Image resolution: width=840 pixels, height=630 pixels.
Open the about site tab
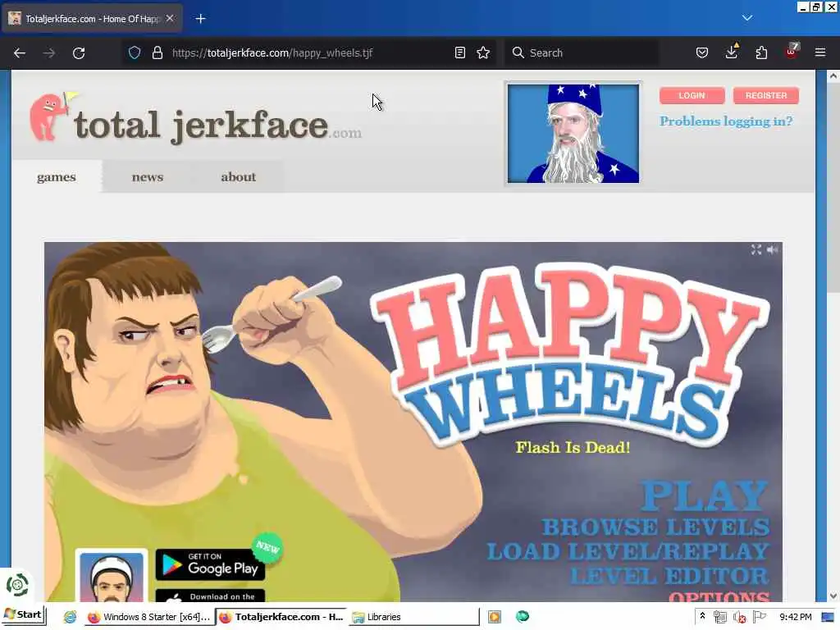239,177
